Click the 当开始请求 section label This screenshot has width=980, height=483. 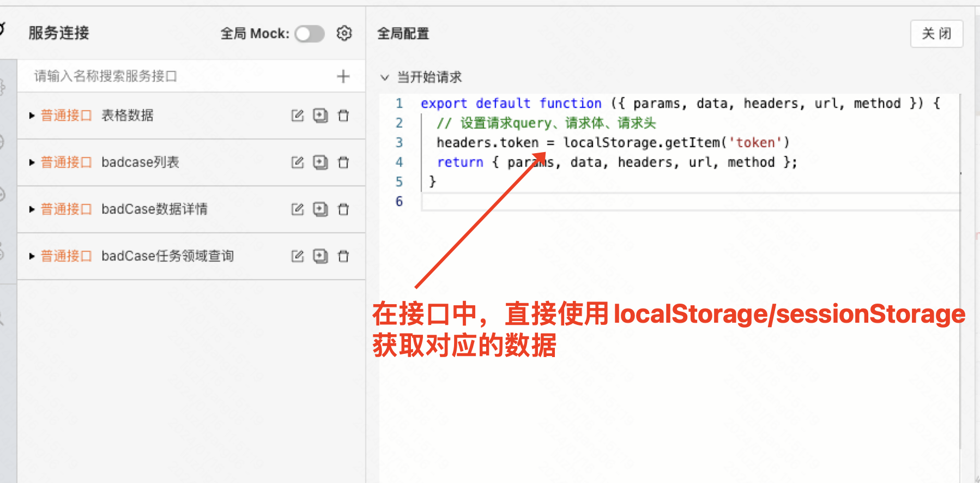[429, 77]
